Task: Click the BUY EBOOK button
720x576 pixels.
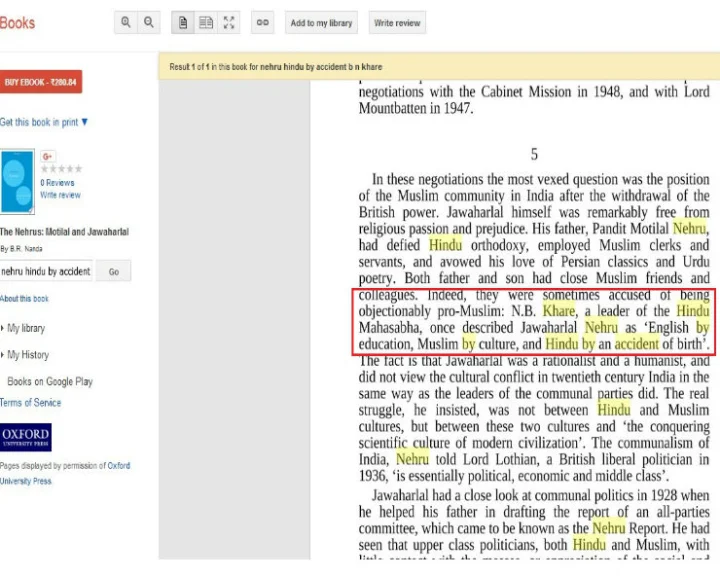Action: tap(40, 82)
